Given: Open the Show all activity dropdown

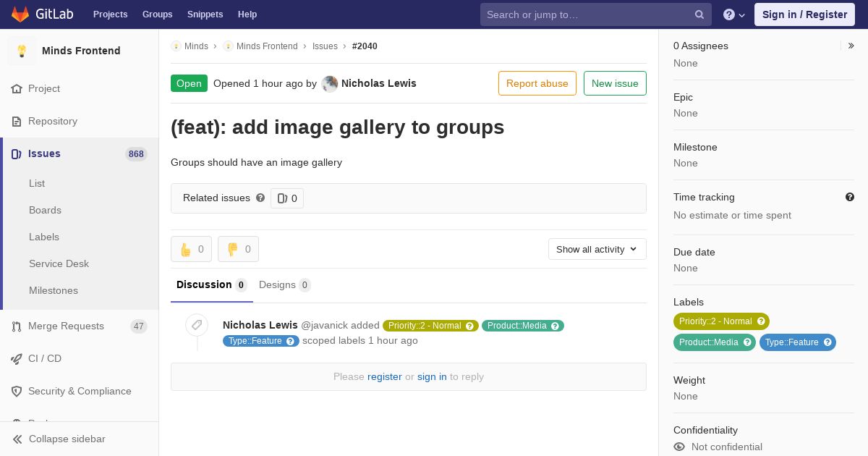Looking at the screenshot, I should (x=597, y=249).
